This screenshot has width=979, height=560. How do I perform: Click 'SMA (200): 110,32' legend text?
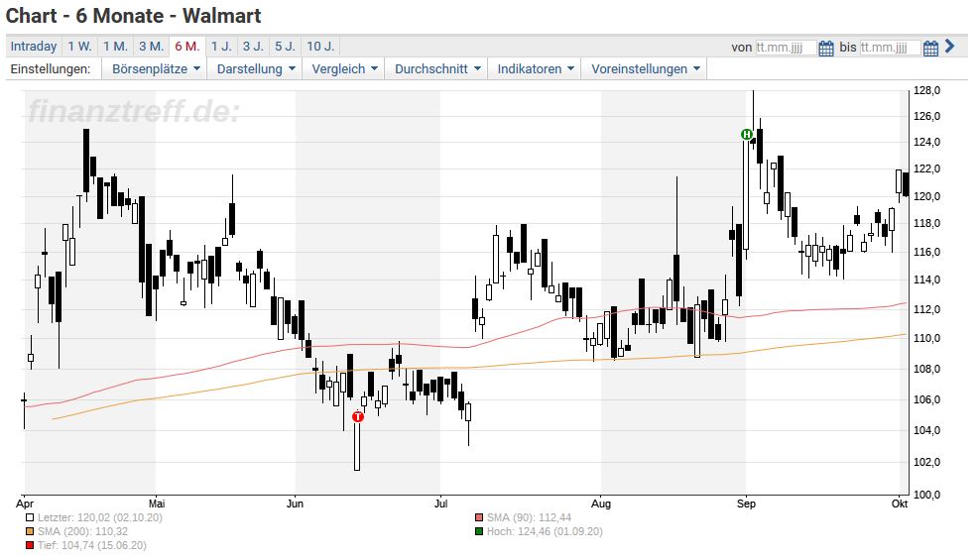tap(82, 532)
